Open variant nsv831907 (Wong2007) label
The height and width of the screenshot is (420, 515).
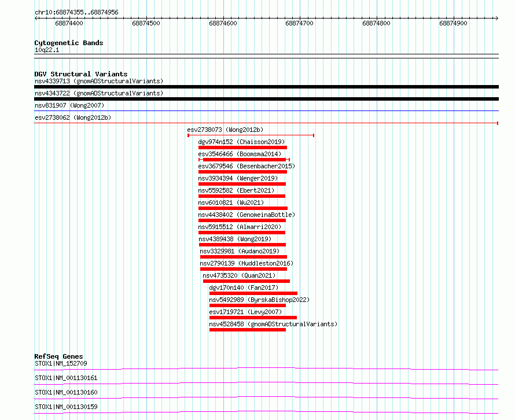(x=69, y=105)
